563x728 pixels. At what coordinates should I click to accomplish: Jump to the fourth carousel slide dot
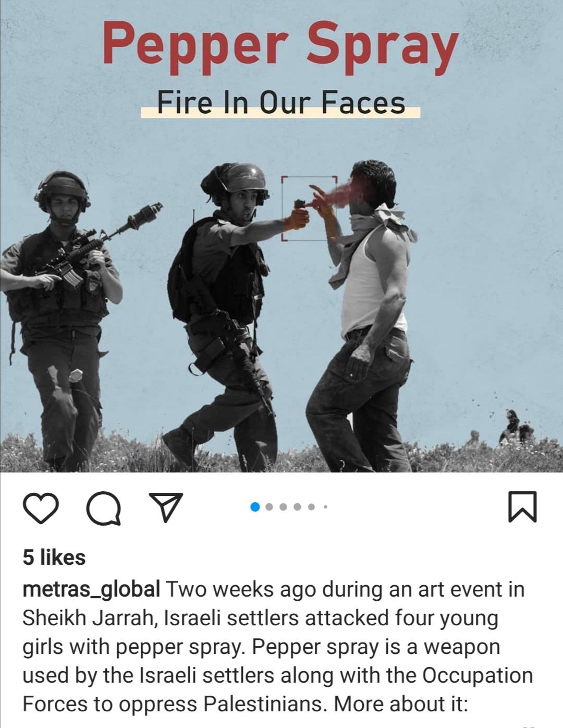(297, 506)
